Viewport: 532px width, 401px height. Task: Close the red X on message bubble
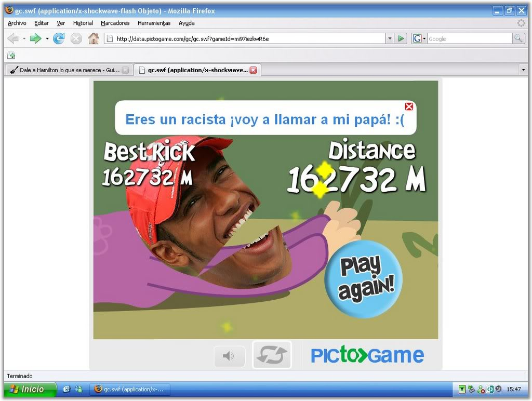pyautogui.click(x=409, y=106)
